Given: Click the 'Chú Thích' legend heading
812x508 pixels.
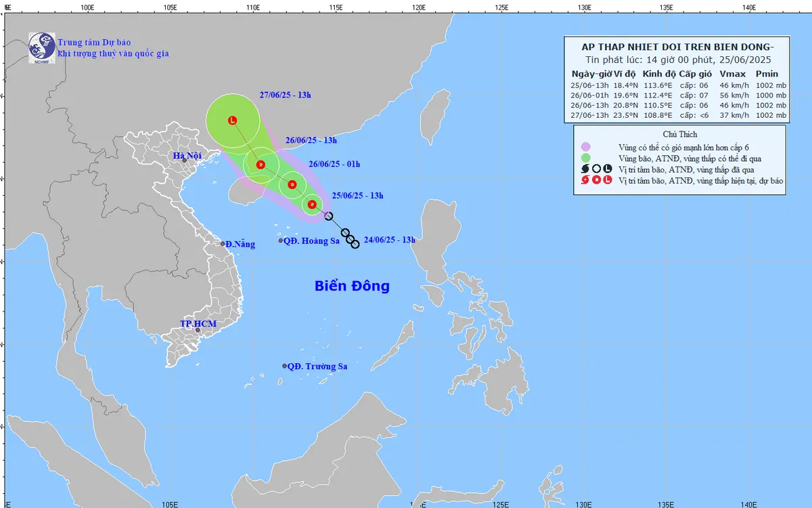Looking at the screenshot, I should [679, 134].
